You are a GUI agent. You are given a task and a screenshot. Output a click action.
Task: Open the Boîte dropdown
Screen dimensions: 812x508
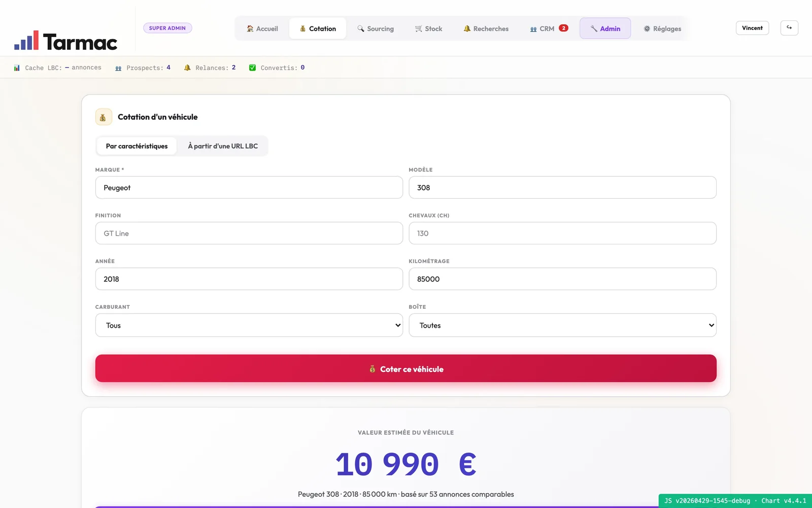pyautogui.click(x=563, y=325)
